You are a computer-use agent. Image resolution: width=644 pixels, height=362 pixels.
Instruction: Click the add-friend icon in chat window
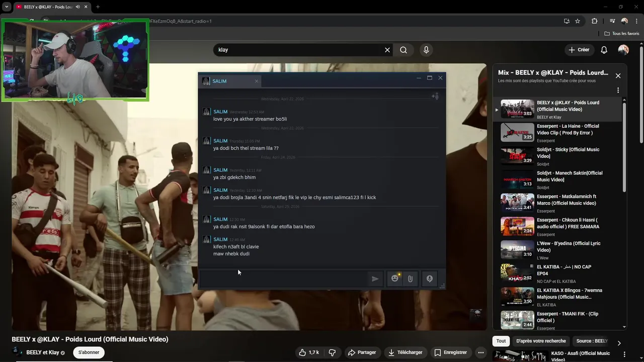point(435,96)
